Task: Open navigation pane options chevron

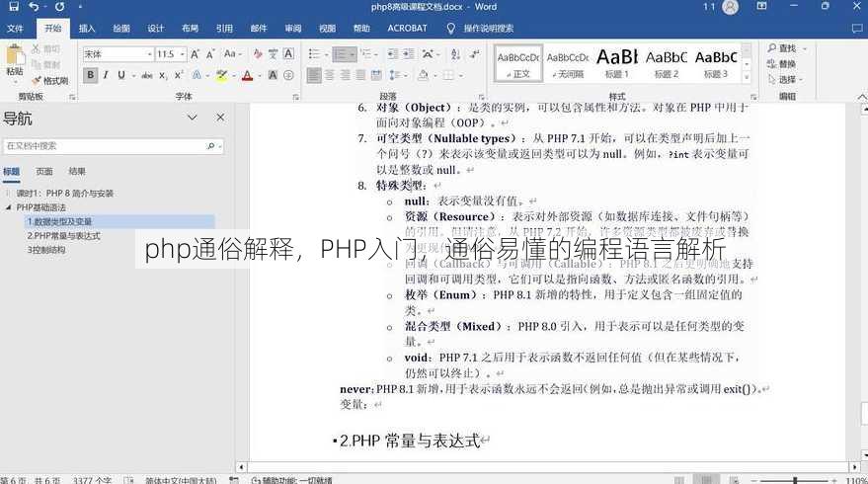Action: point(193,118)
